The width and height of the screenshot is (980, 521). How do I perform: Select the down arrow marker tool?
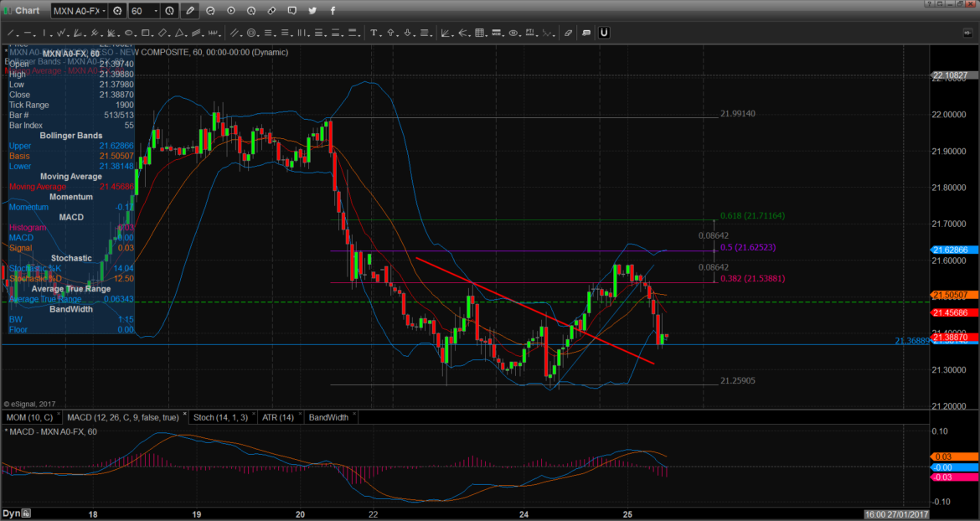pyautogui.click(x=408, y=33)
